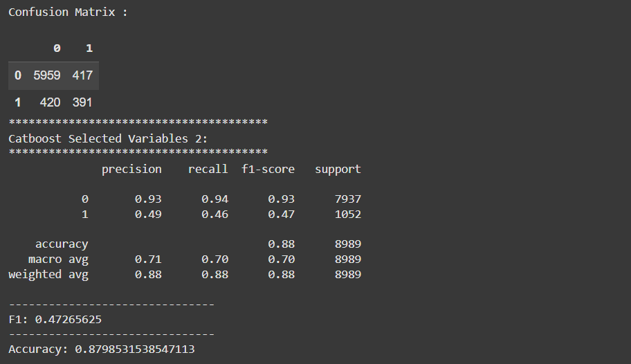Viewport: 631px width, 364px height.
Task: Click the confusion matrix cell showing 5959
Action: pyautogui.click(x=47, y=75)
